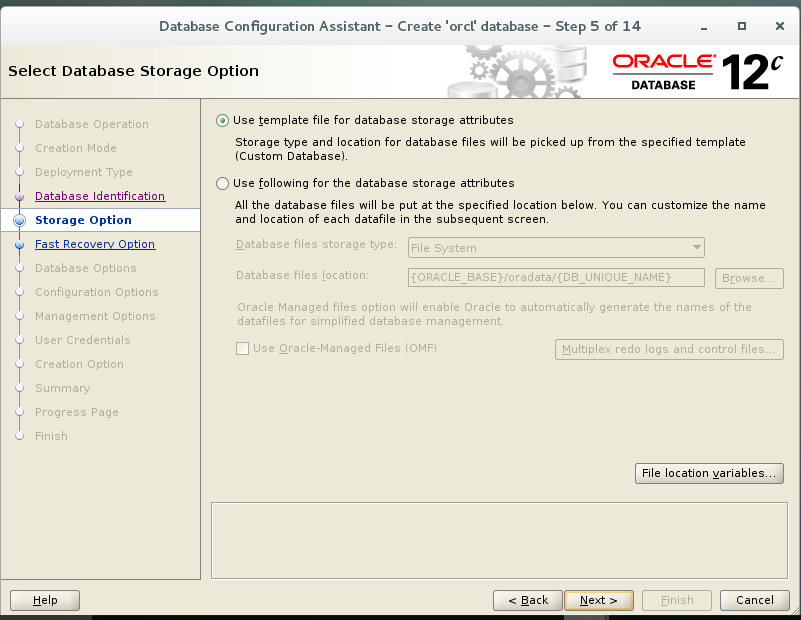Select "Use following for the database storage attributes"

pyautogui.click(x=222, y=184)
